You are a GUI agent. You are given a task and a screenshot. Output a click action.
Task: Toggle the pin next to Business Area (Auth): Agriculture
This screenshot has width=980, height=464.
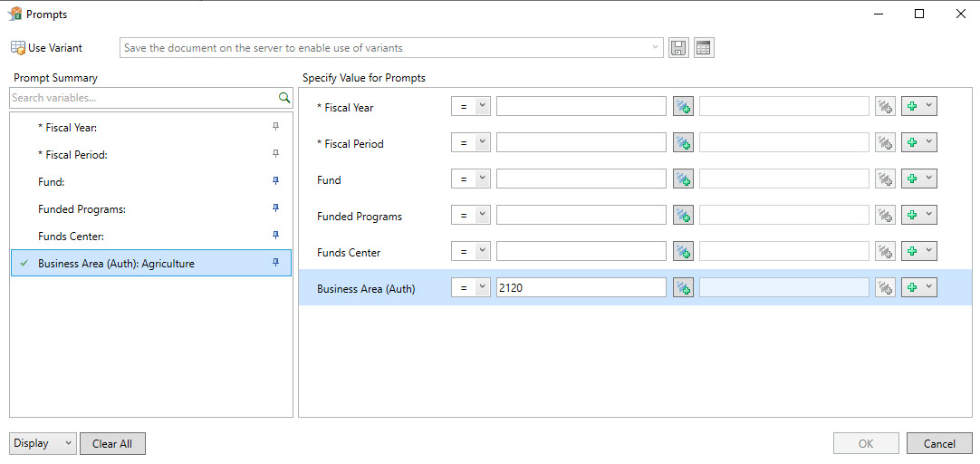(275, 264)
